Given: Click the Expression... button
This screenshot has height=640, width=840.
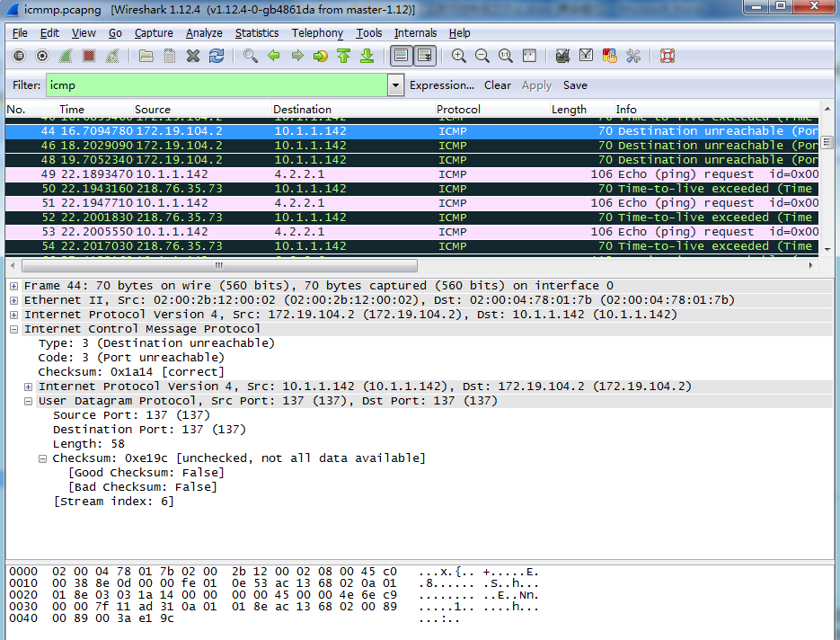Looking at the screenshot, I should [x=442, y=85].
